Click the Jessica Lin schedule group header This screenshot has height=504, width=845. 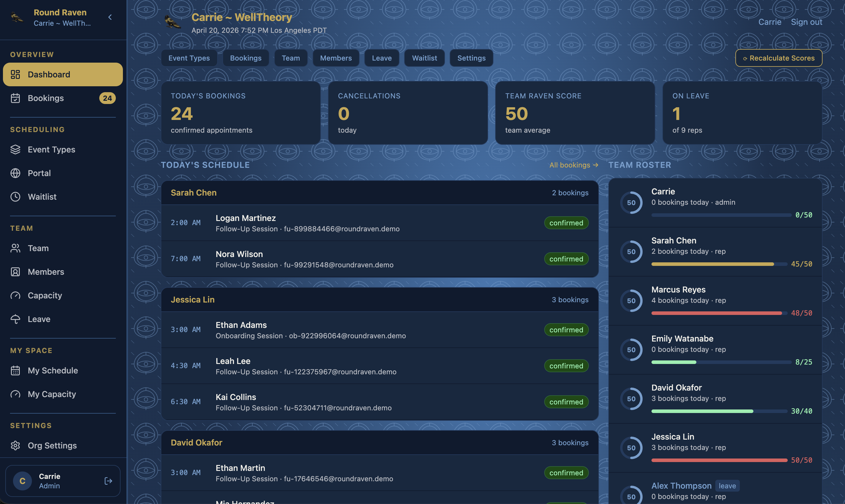(380, 300)
